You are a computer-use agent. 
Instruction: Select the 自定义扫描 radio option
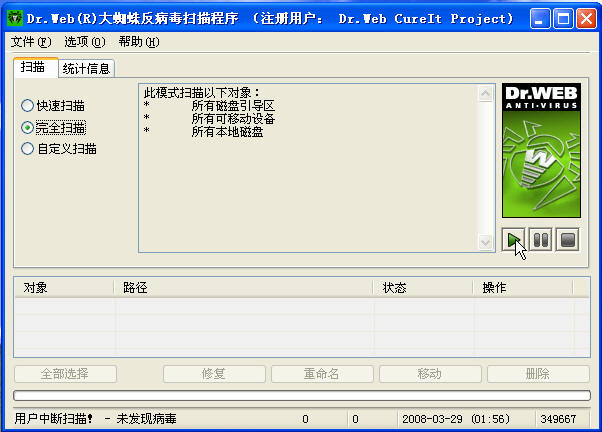click(59, 149)
